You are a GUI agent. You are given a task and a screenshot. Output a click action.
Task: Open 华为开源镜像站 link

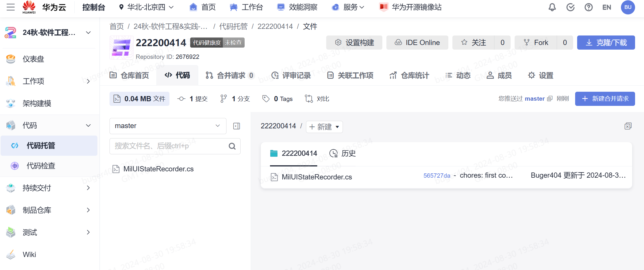410,7
